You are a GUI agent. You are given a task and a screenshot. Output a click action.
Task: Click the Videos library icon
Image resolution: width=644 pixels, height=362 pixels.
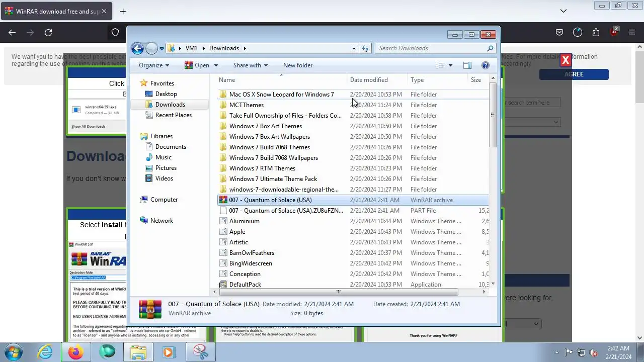(149, 178)
